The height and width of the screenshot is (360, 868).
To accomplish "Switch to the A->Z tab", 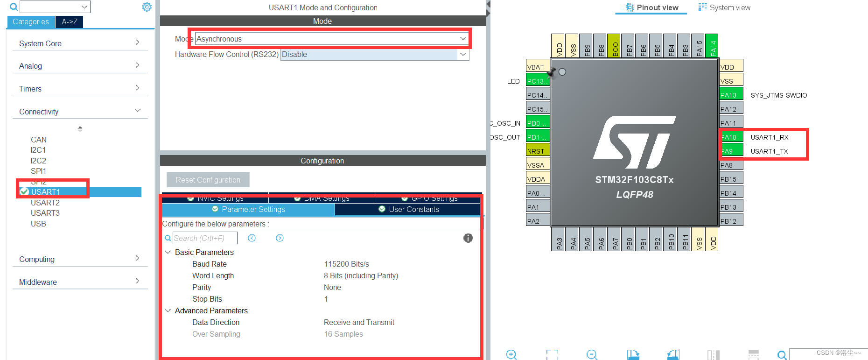I will [x=70, y=21].
